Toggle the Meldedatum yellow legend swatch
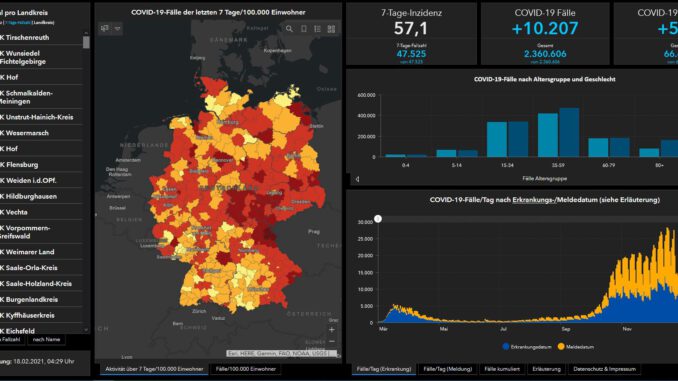The width and height of the screenshot is (678, 381). click(561, 346)
